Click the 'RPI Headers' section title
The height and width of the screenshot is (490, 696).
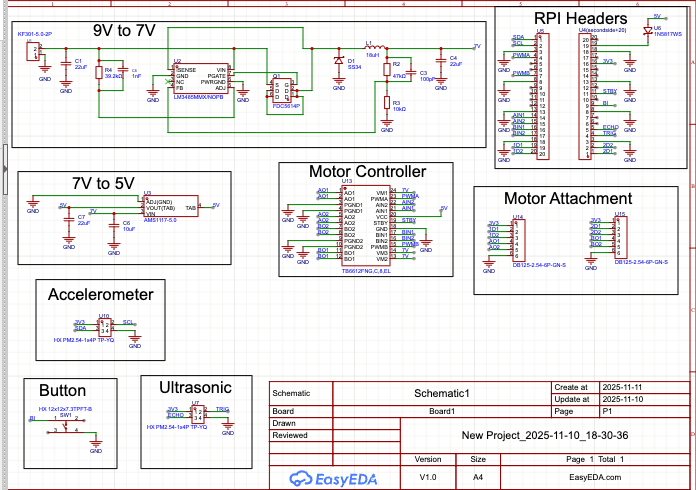point(580,18)
